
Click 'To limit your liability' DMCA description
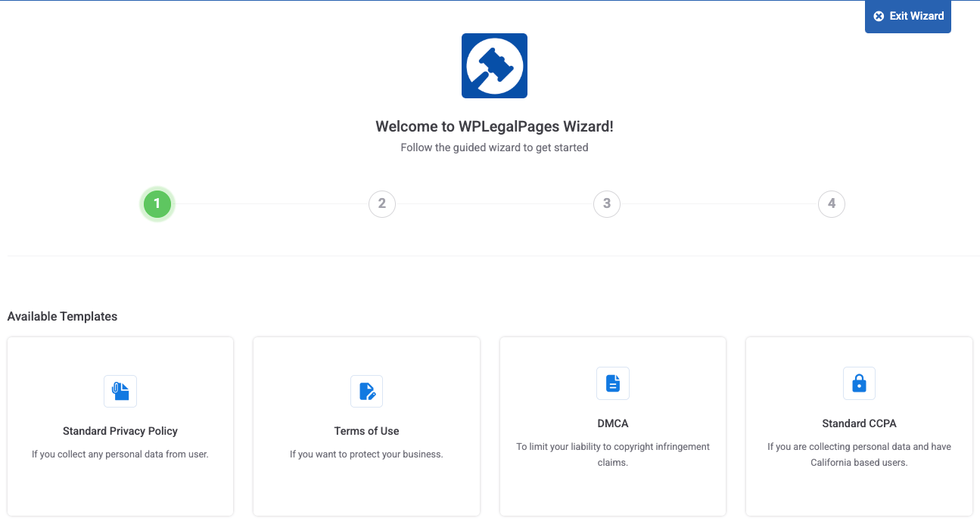coord(613,454)
